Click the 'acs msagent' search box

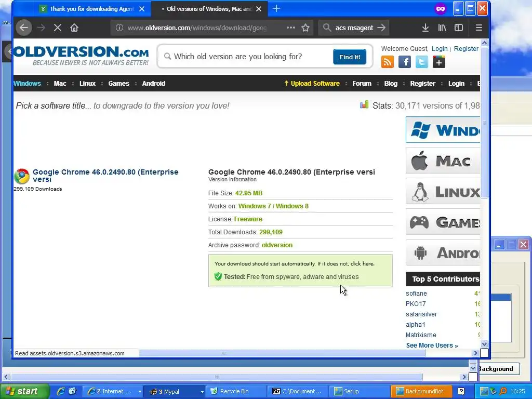click(x=353, y=28)
